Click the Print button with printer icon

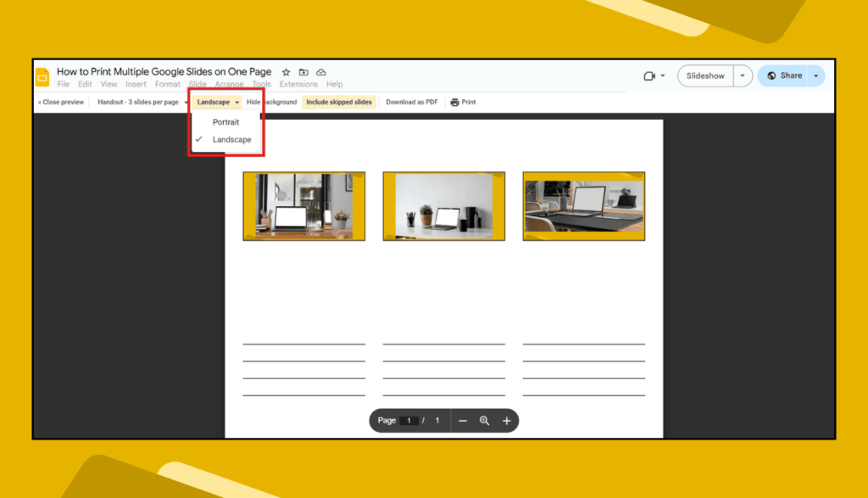pos(463,102)
